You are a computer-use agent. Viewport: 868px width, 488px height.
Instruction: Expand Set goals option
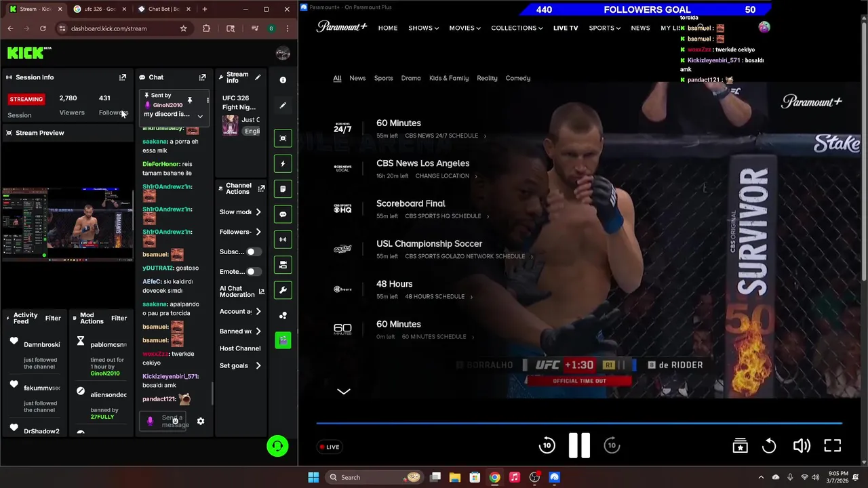pos(258,365)
